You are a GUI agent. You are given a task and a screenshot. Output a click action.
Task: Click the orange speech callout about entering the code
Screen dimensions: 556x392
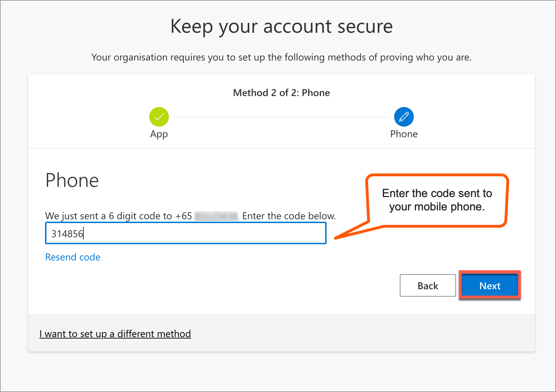437,200
